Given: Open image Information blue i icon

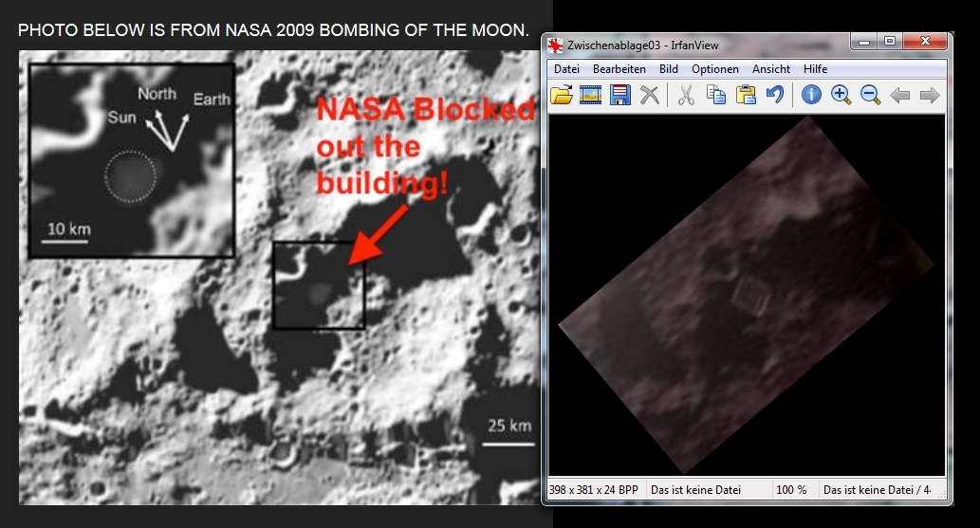Looking at the screenshot, I should click(811, 95).
